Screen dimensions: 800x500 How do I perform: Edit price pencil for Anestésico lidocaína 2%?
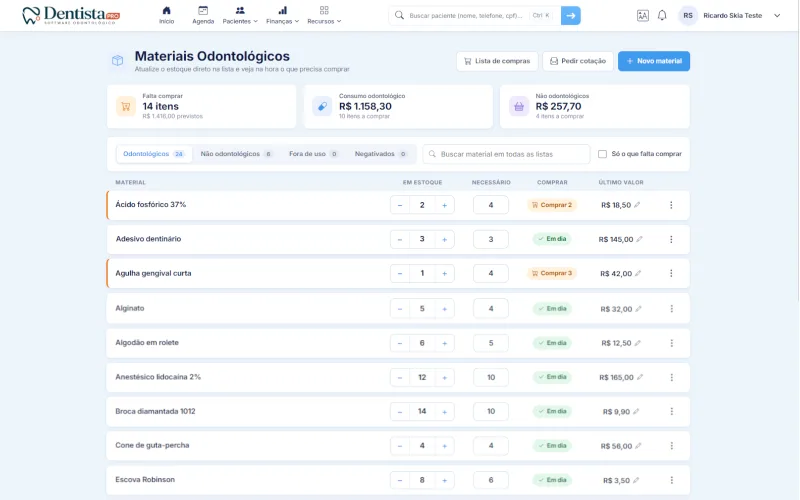coord(640,377)
